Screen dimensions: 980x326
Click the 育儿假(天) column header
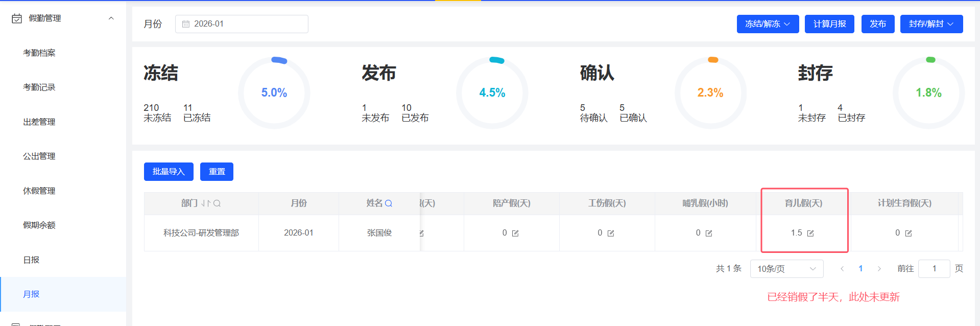(x=804, y=203)
